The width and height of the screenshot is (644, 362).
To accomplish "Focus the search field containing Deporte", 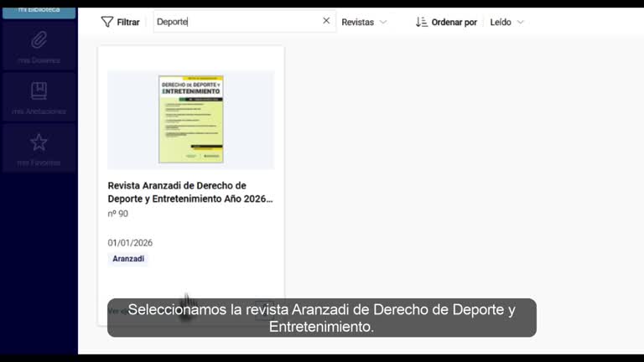I will (244, 21).
